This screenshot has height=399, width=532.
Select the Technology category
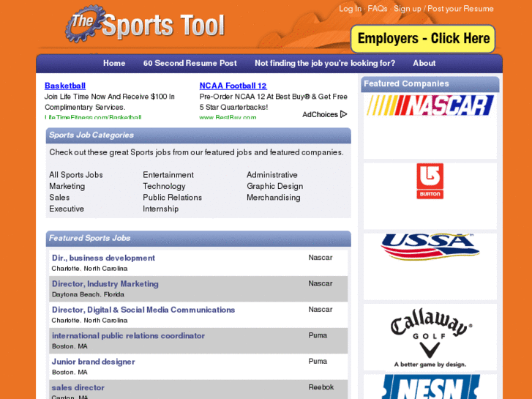164,186
